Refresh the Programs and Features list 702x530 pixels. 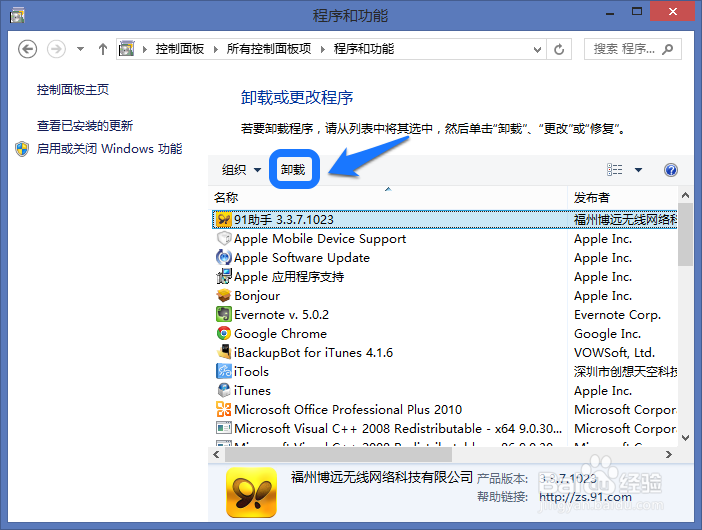559,49
